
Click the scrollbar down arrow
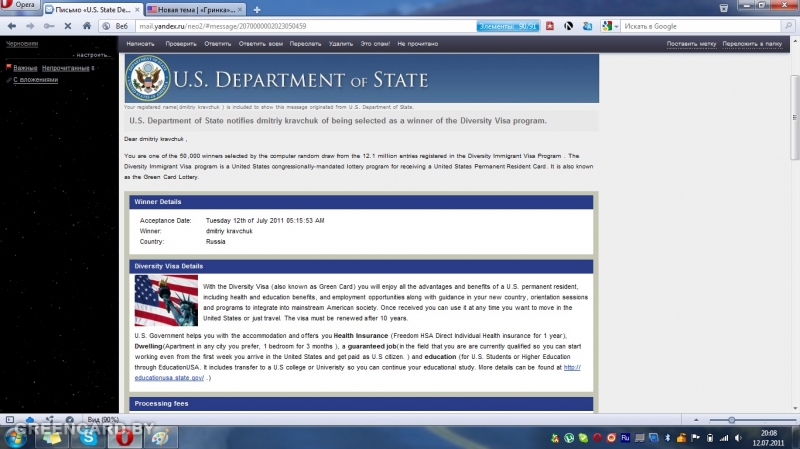(x=795, y=409)
